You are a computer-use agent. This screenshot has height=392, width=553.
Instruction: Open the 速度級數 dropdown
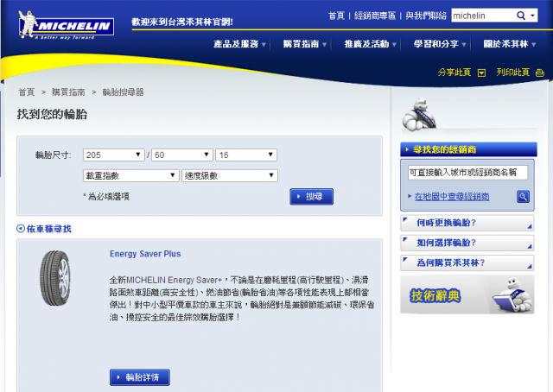[x=230, y=175]
